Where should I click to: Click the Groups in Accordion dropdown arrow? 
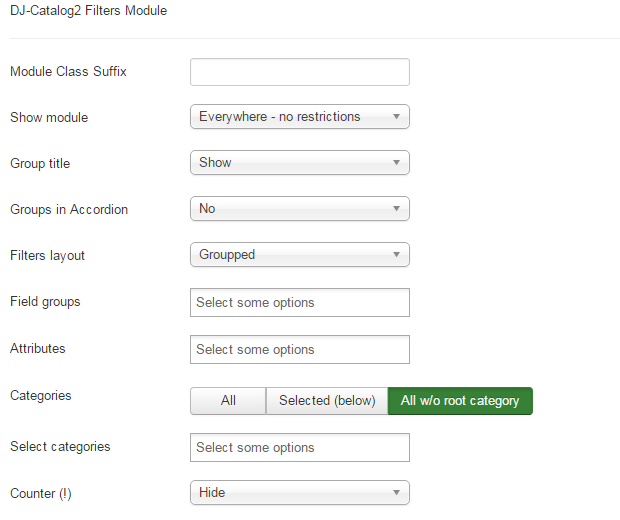click(396, 209)
